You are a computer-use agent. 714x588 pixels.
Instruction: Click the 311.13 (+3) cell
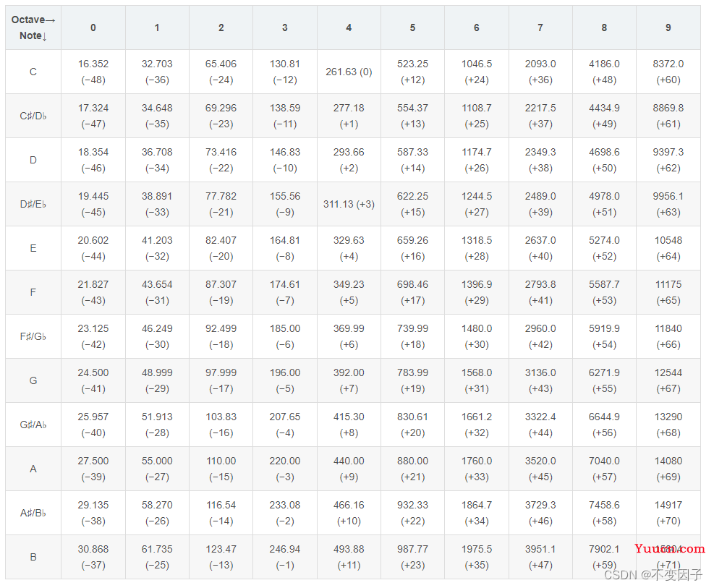click(349, 204)
